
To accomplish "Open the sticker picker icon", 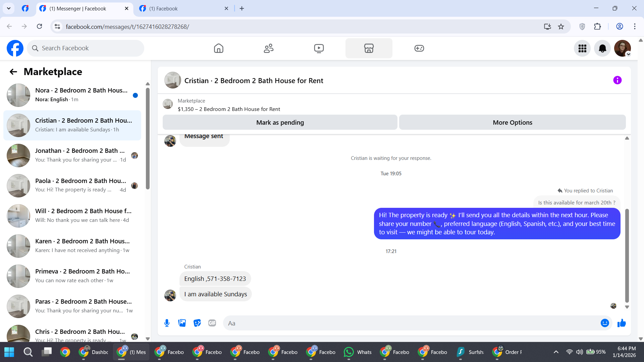I will 197,323.
